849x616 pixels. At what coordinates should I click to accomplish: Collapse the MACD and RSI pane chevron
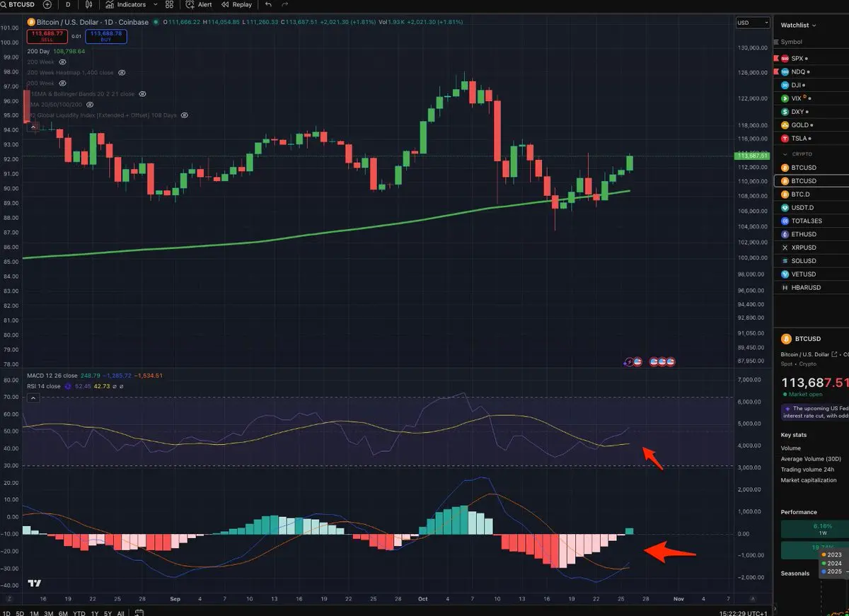pyautogui.click(x=32, y=399)
